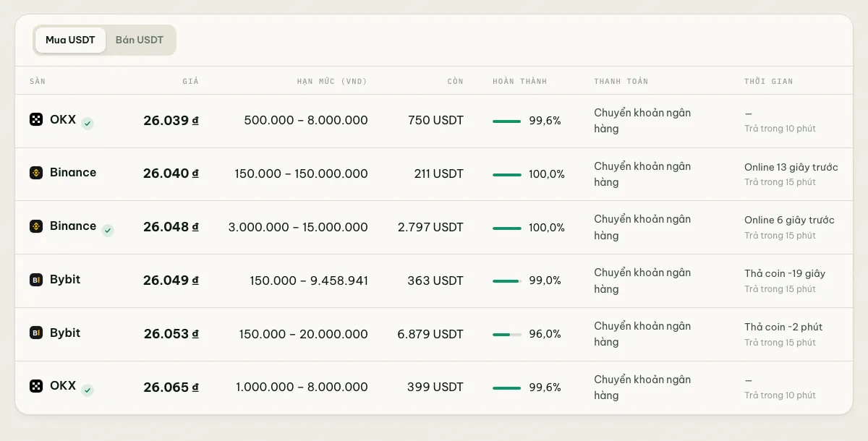This screenshot has height=441, width=868.
Task: Select the 26.048 đ price
Action: pos(171,228)
